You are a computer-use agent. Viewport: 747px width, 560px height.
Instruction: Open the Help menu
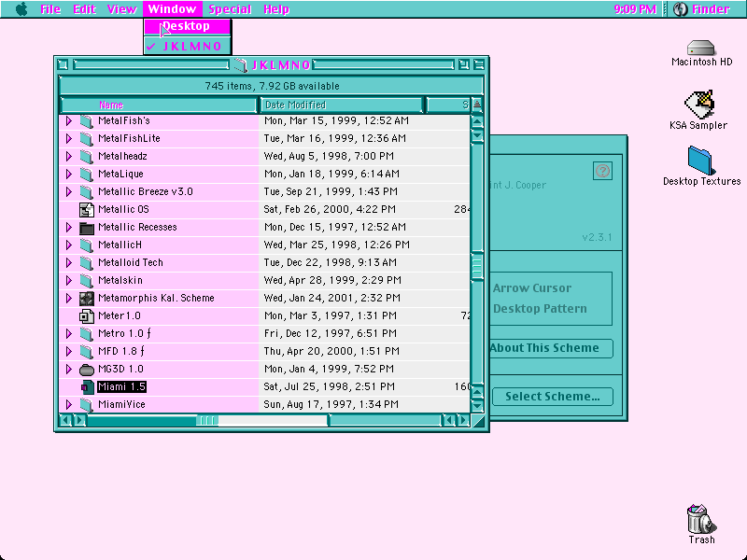point(276,9)
